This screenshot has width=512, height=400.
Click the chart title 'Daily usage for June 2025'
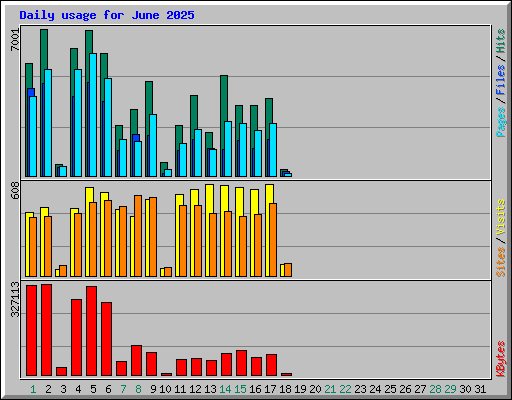coord(107,15)
